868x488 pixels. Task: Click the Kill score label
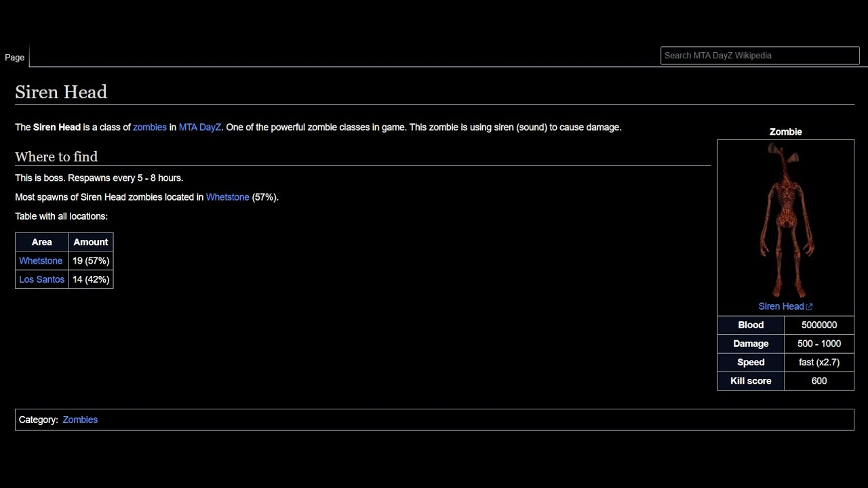click(x=751, y=381)
